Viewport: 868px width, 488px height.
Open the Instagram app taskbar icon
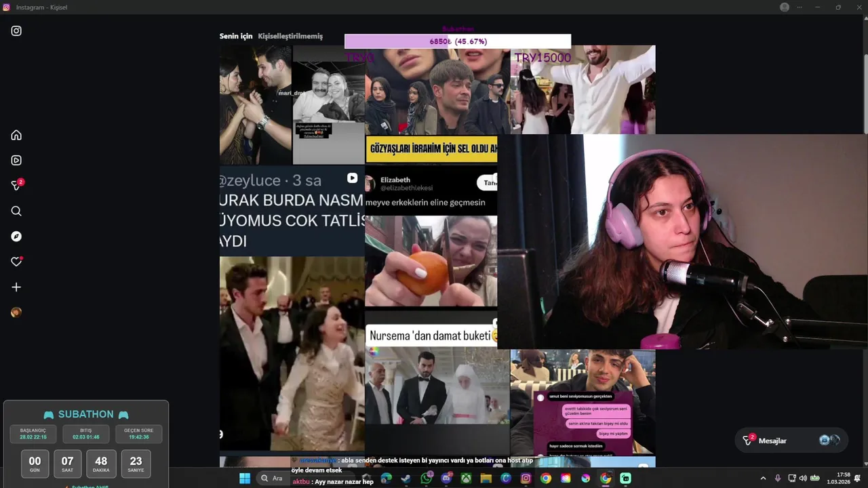(x=526, y=479)
